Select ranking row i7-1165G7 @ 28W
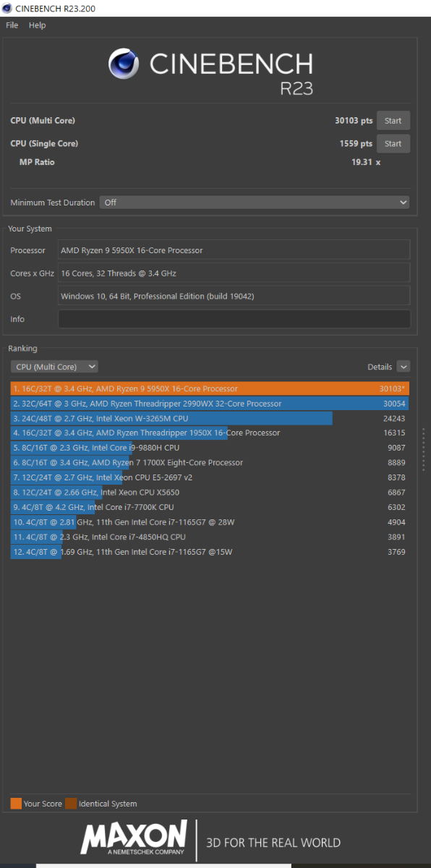Screen dimensions: 431x868 (210, 522)
